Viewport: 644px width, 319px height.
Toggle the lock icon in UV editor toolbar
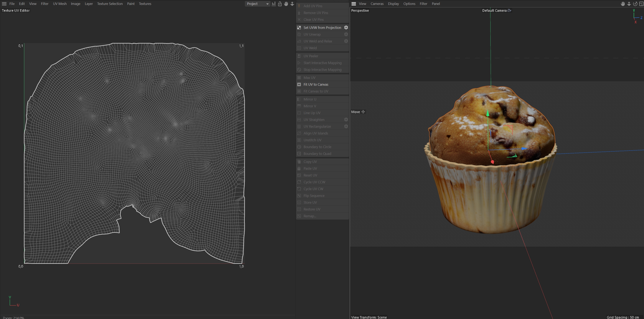pyautogui.click(x=280, y=4)
